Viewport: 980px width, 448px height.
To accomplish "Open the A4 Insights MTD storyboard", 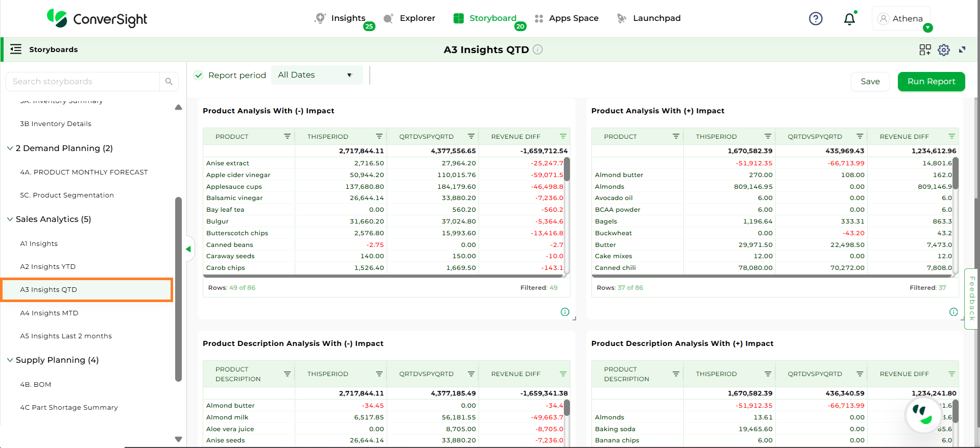I will coord(49,313).
